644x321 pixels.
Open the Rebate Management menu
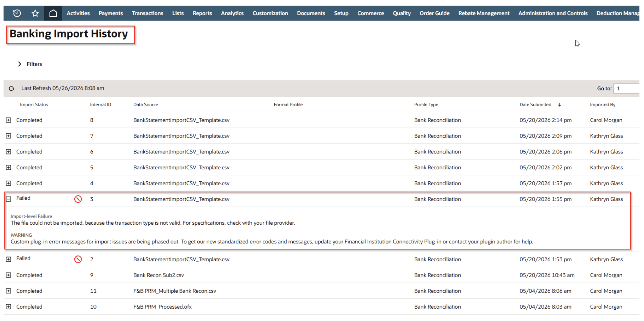pyautogui.click(x=484, y=13)
